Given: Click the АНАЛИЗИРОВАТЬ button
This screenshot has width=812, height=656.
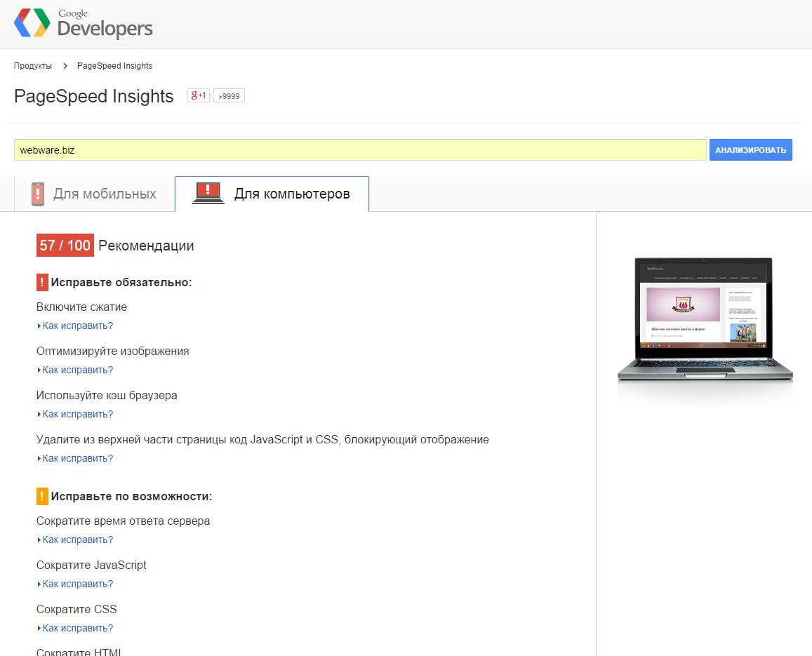Looking at the screenshot, I should click(750, 149).
